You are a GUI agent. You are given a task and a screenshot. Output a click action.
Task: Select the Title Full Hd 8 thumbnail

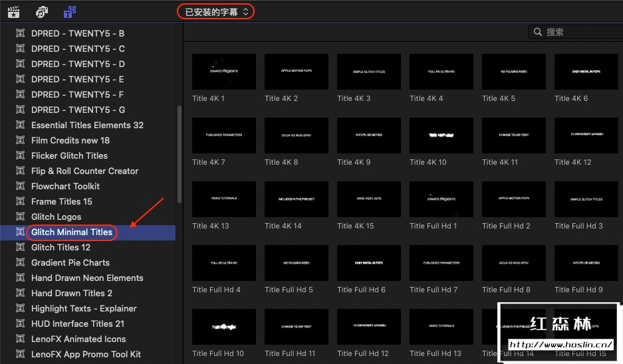click(x=514, y=263)
